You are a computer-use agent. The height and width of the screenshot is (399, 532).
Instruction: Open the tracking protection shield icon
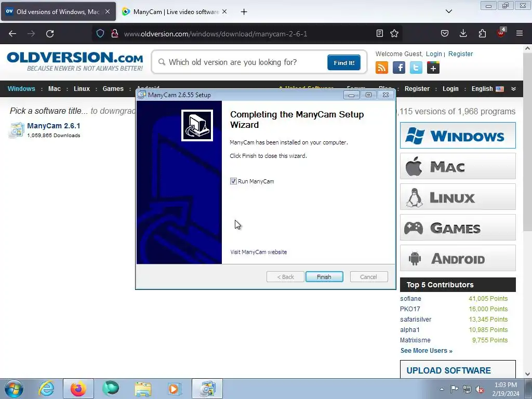(x=100, y=34)
